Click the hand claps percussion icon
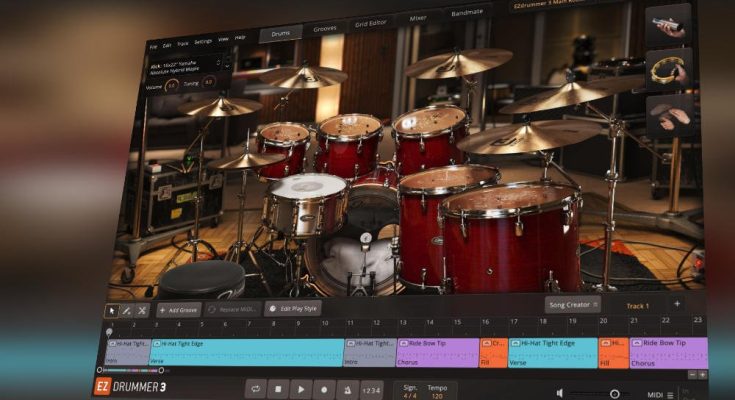The image size is (735, 400). pyautogui.click(x=670, y=115)
